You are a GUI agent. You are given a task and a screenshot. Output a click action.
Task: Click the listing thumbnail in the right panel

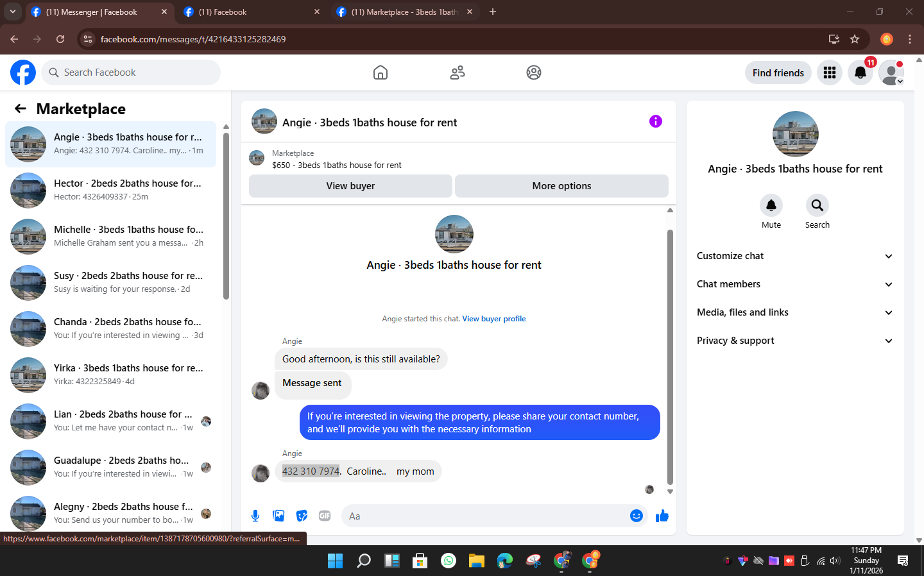(796, 134)
